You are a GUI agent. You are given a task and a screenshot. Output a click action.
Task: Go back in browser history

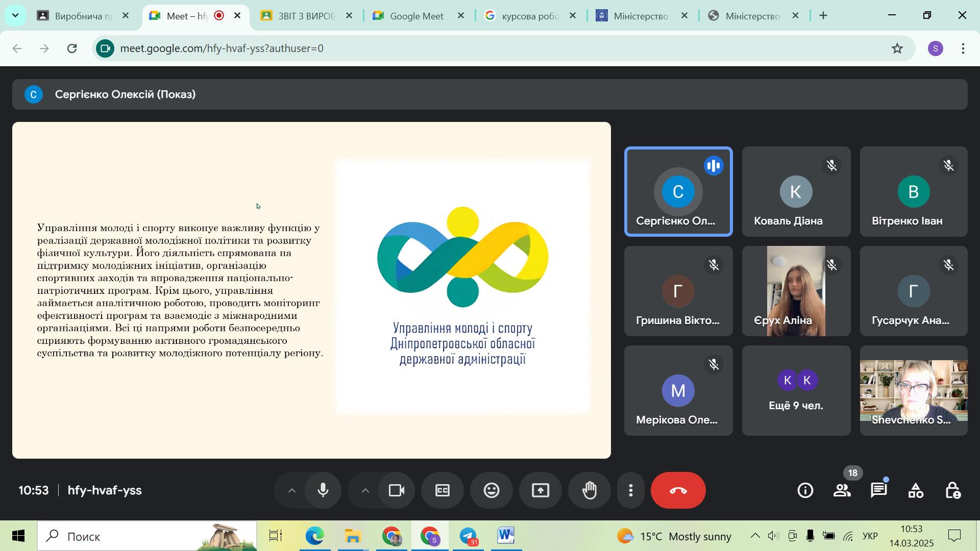17,48
